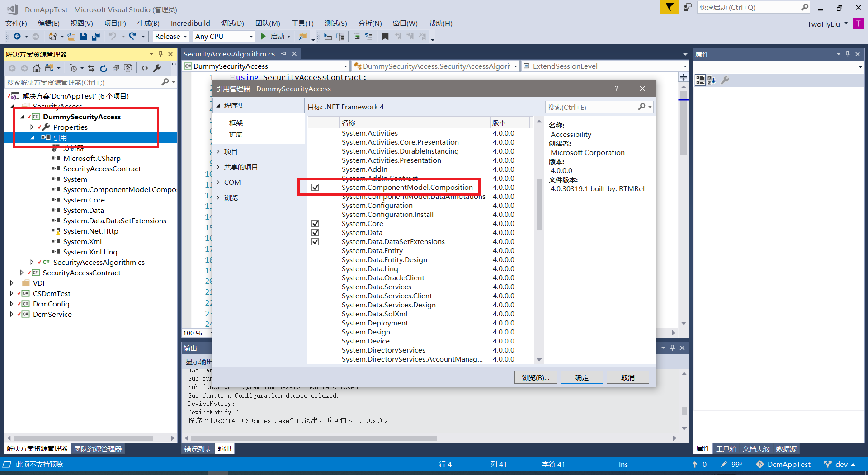Open the 生成(B) menu
The image size is (868, 475).
tap(148, 24)
